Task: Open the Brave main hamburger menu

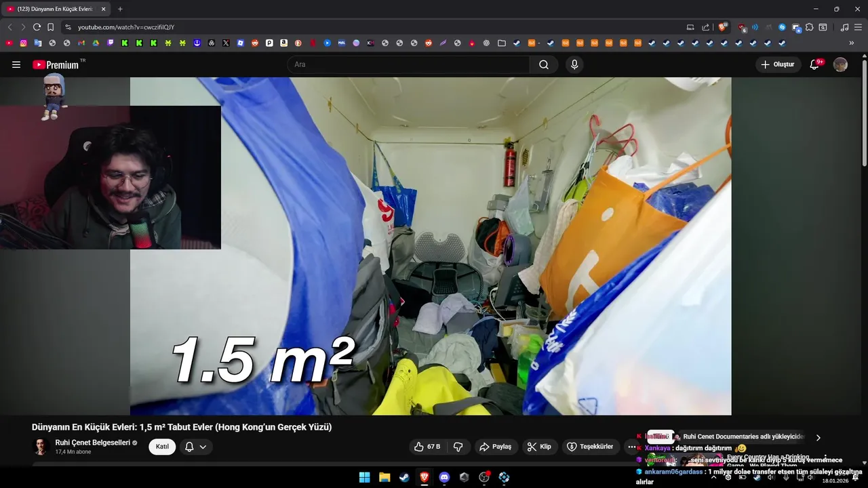Action: pos(858,27)
